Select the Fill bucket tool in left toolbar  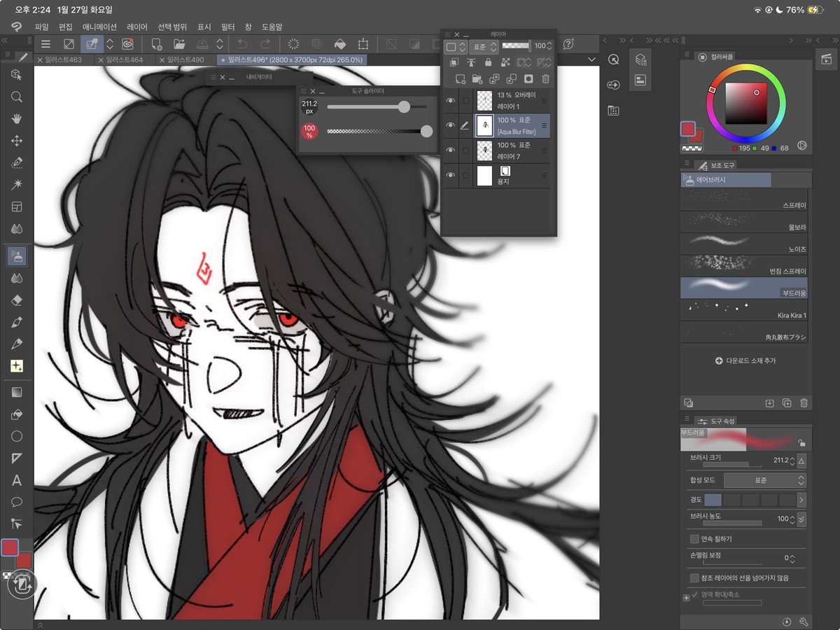coord(17,414)
